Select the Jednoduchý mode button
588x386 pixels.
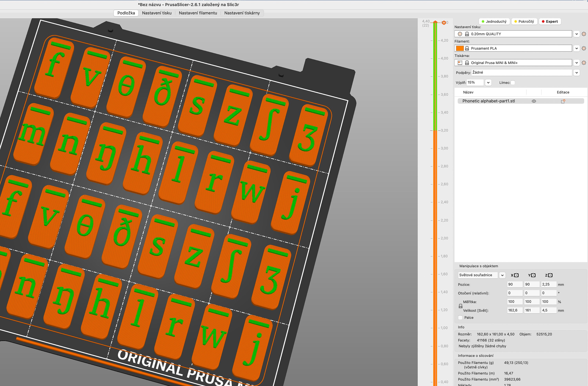pos(494,22)
